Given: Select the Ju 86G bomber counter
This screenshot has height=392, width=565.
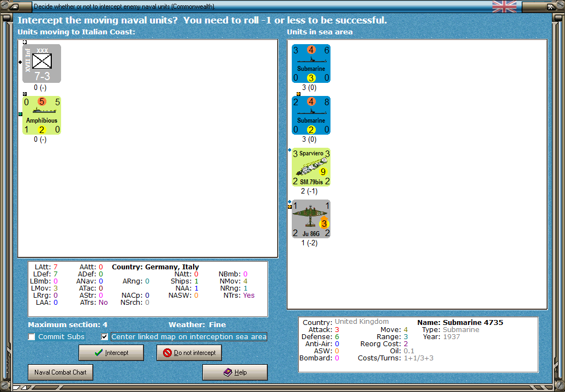Looking at the screenshot, I should (x=311, y=219).
